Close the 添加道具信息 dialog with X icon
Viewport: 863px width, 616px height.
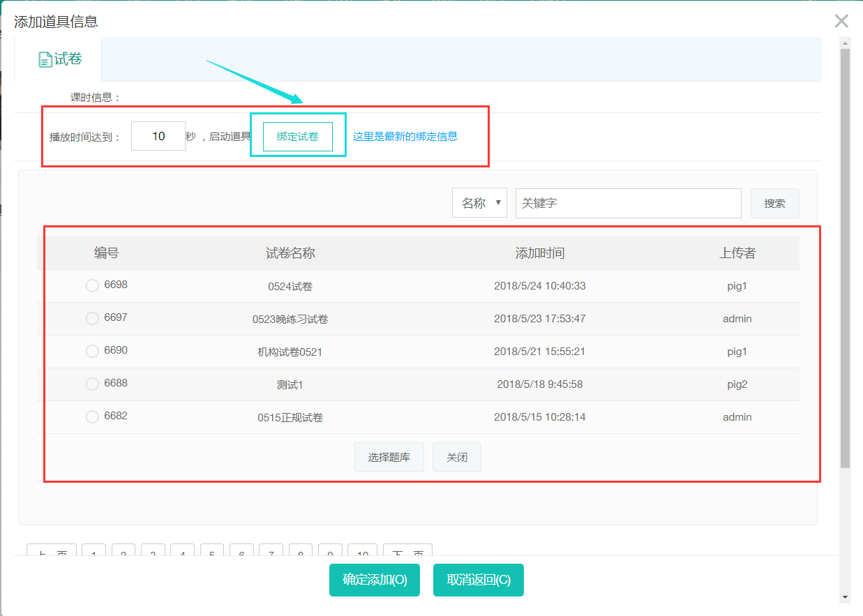coord(841,21)
